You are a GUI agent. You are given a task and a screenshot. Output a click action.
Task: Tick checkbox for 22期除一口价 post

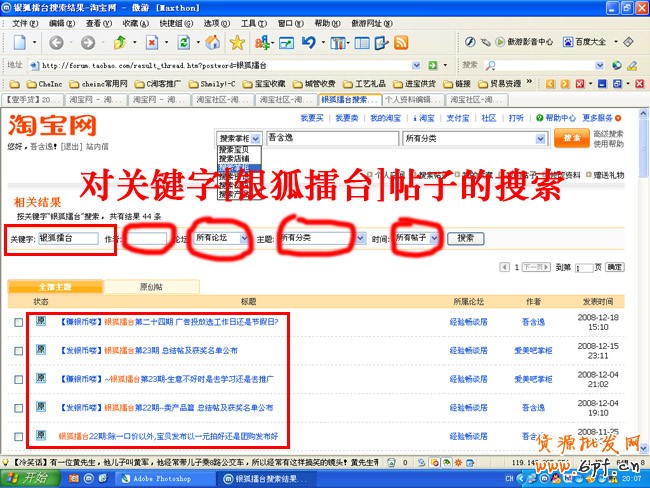point(19,437)
